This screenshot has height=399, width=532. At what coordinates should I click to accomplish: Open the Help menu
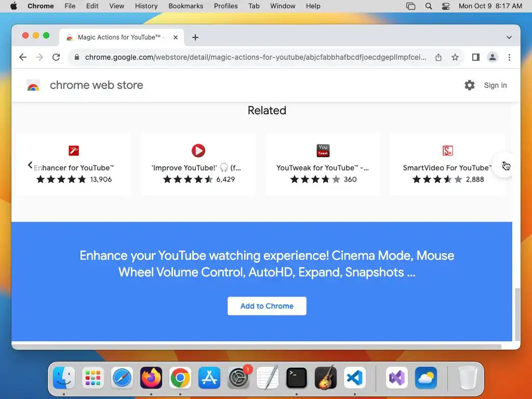click(313, 6)
